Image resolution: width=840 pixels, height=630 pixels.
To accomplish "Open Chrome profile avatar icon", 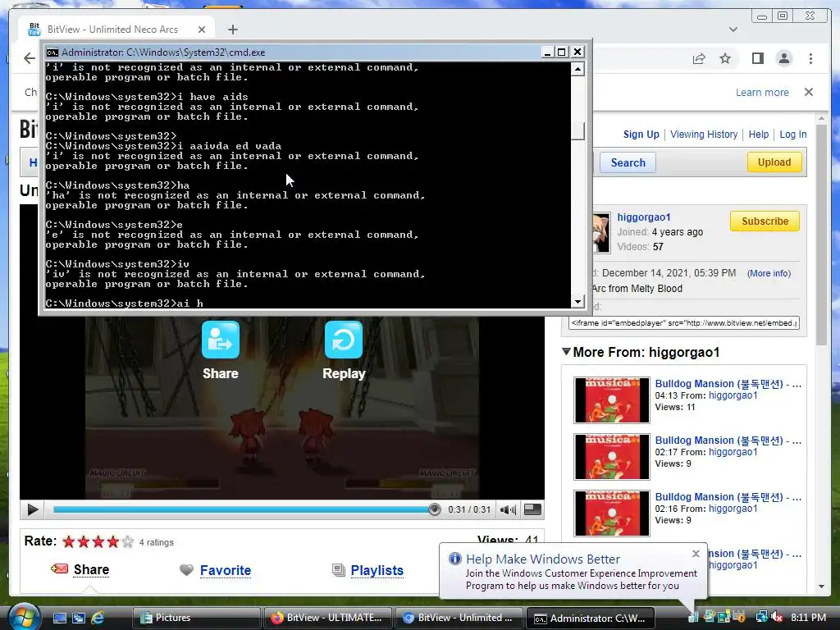I will (783, 58).
